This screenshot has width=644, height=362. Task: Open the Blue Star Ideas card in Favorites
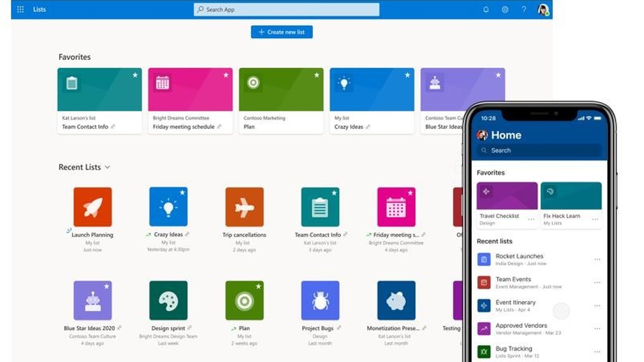click(463, 101)
